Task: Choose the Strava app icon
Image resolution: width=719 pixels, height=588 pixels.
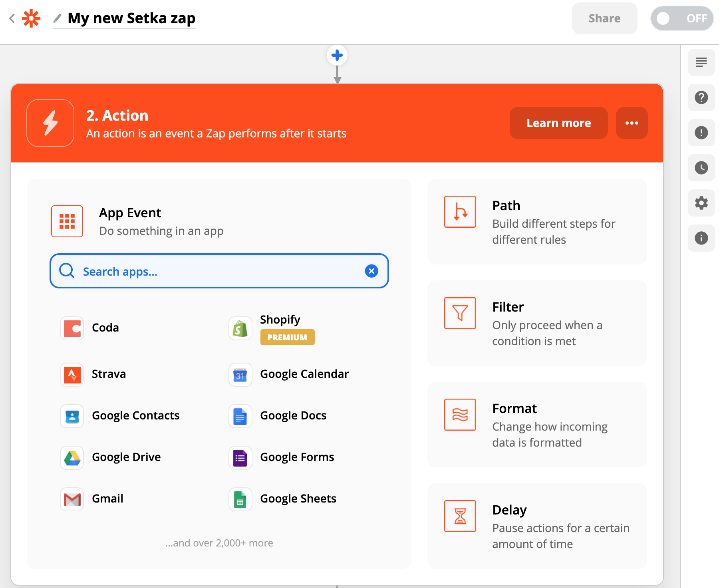Action: click(72, 375)
